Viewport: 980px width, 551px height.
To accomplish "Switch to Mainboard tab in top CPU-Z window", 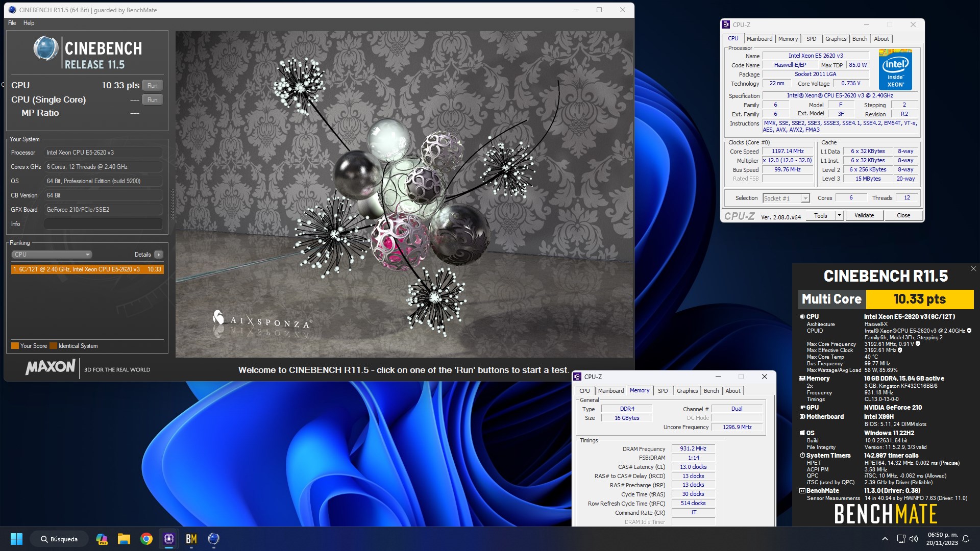I will coord(759,39).
